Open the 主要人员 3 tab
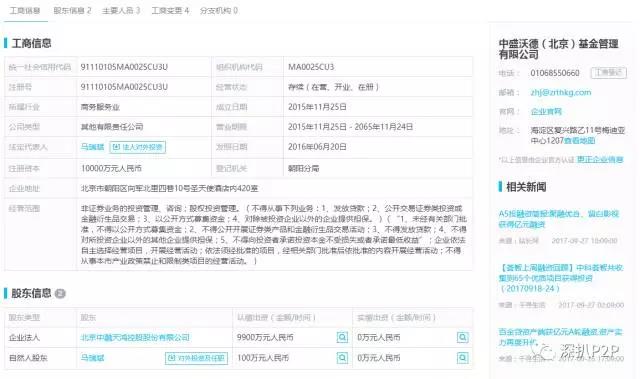This screenshot has height=379, width=640. point(121,11)
